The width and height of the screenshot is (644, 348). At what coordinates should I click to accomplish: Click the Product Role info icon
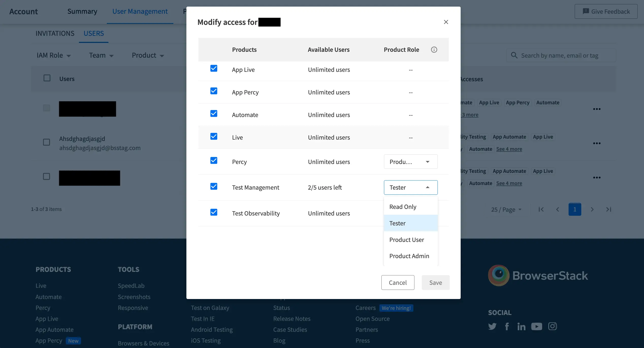click(x=434, y=49)
